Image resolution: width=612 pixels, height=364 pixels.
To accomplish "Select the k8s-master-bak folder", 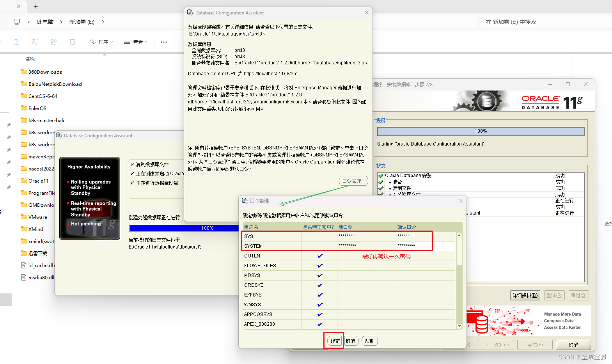I will click(x=43, y=120).
